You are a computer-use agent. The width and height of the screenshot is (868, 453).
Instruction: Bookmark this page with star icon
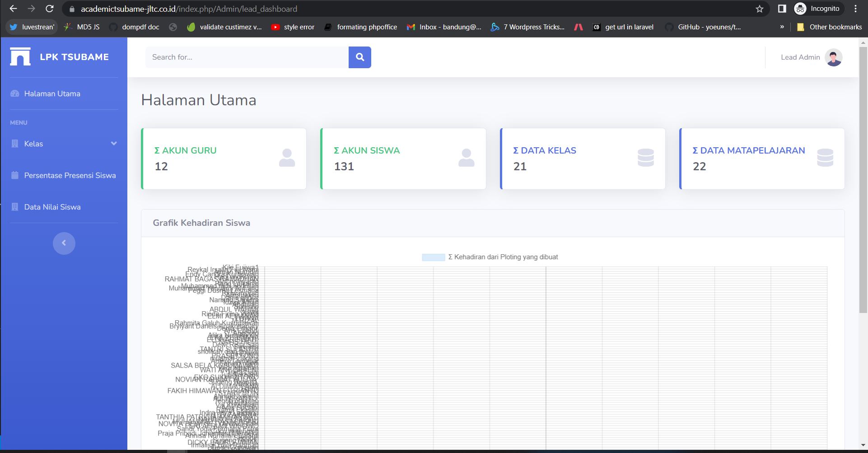tap(760, 9)
